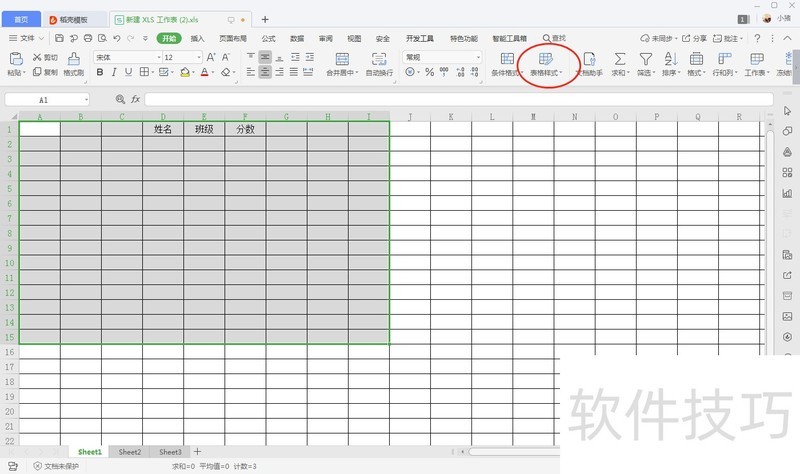Open the 文件 file menu dropdown
Screen dimensions: 800x474
(27, 38)
